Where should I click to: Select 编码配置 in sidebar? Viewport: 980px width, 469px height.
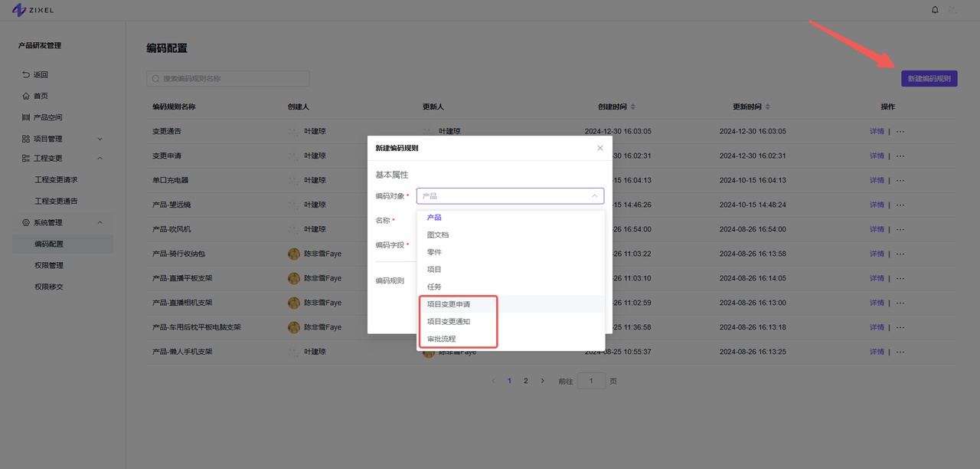coord(64,244)
